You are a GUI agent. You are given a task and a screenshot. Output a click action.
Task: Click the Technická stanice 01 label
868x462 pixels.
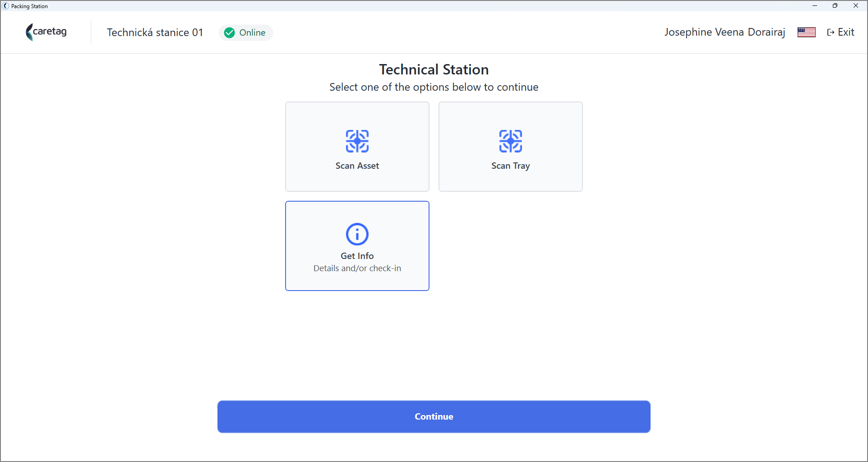[x=155, y=32]
